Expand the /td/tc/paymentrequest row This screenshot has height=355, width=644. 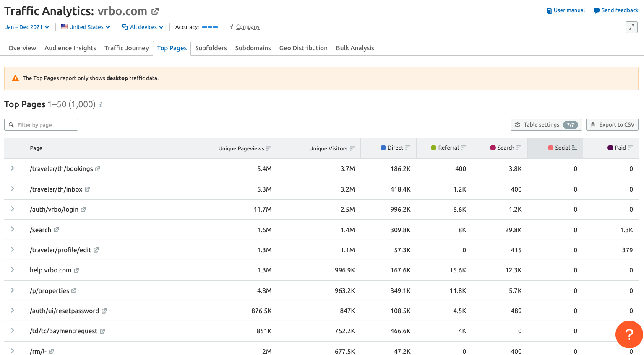[x=13, y=331]
